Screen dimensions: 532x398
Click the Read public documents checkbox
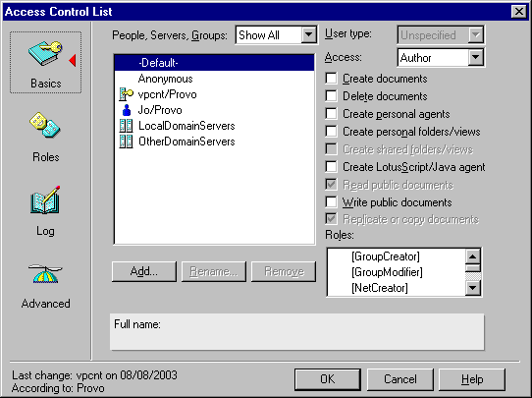click(x=331, y=185)
